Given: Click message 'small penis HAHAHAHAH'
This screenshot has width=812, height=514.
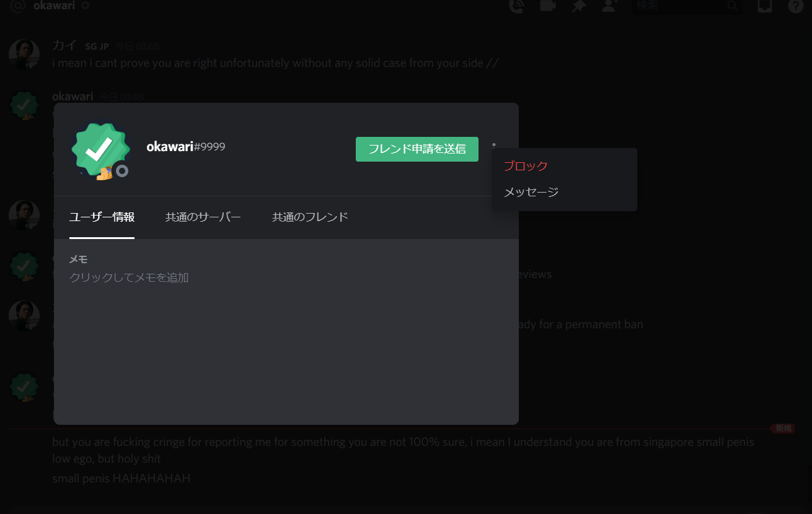Looking at the screenshot, I should 121,478.
